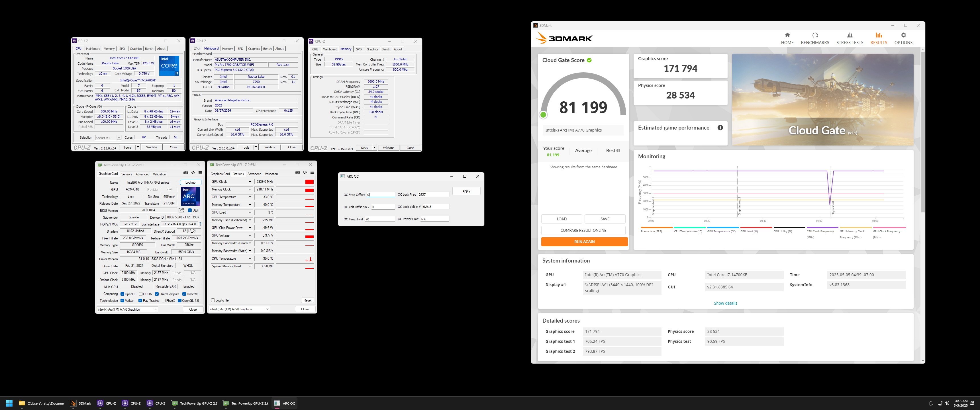Open 3DMark OPTIONS gear
Image resolution: width=980 pixels, height=410 pixels.
[903, 38]
